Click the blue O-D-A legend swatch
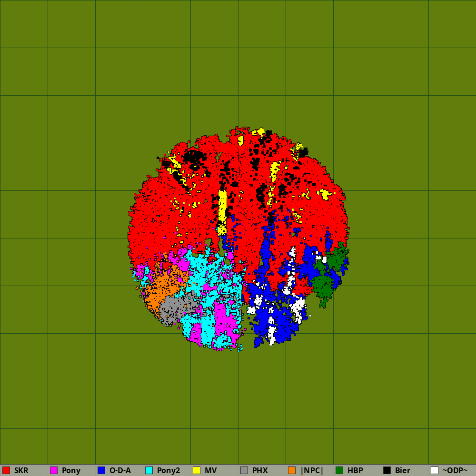The image size is (476, 476). [x=101, y=470]
